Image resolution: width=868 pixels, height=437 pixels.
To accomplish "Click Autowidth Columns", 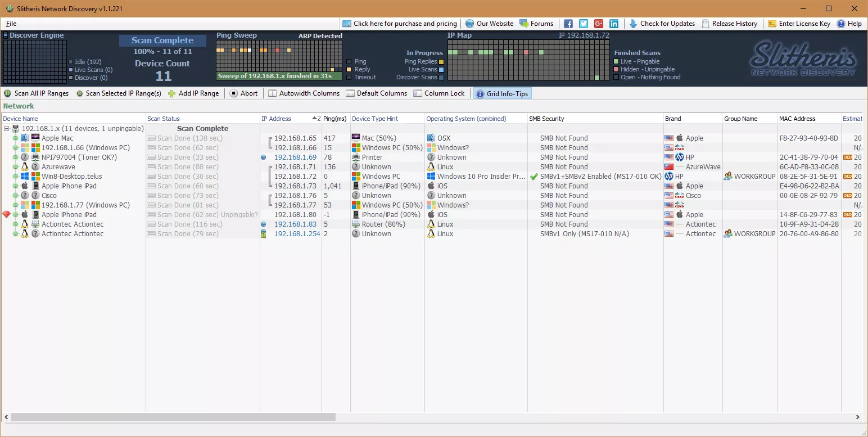I will click(304, 93).
